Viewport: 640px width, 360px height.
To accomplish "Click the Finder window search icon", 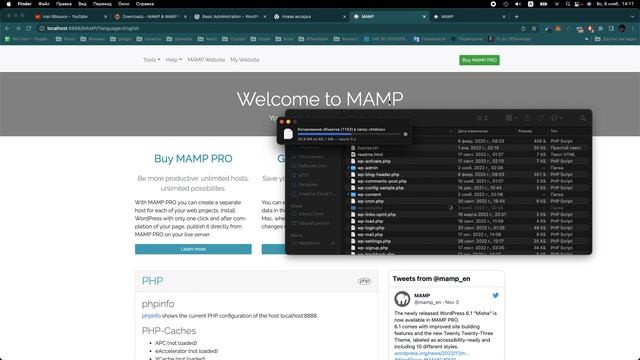I will coord(582,118).
